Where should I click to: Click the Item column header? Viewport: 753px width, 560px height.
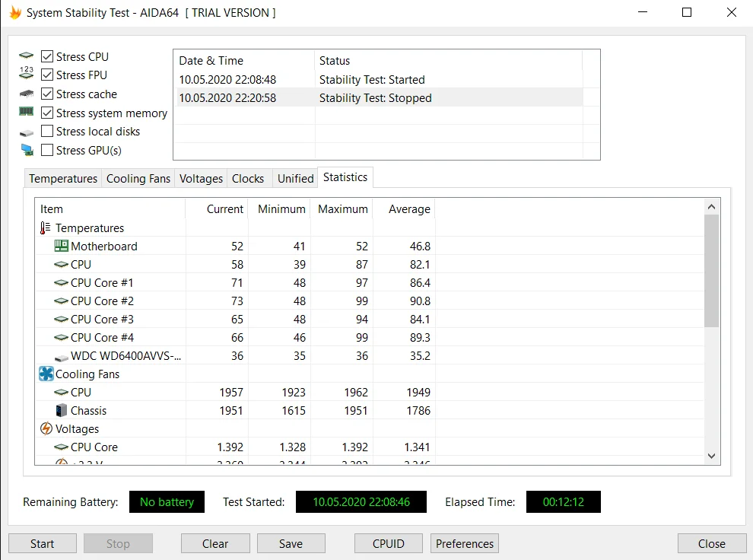tap(110, 209)
